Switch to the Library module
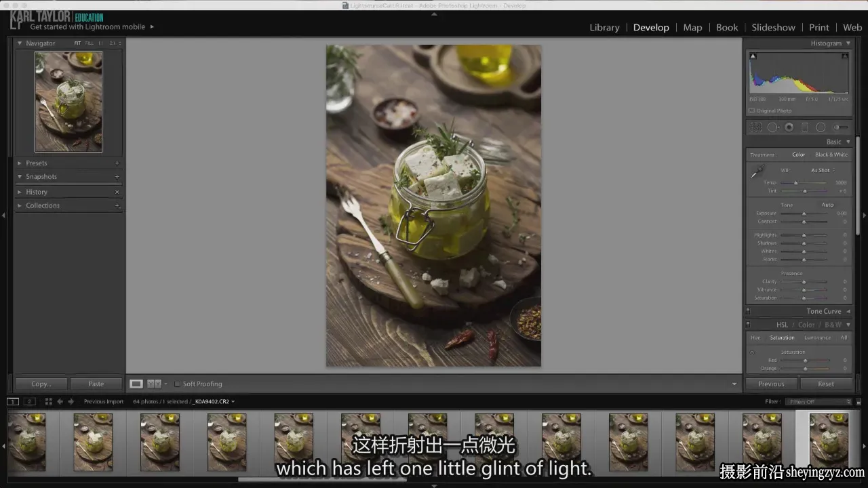This screenshot has height=488, width=868. pyautogui.click(x=604, y=27)
